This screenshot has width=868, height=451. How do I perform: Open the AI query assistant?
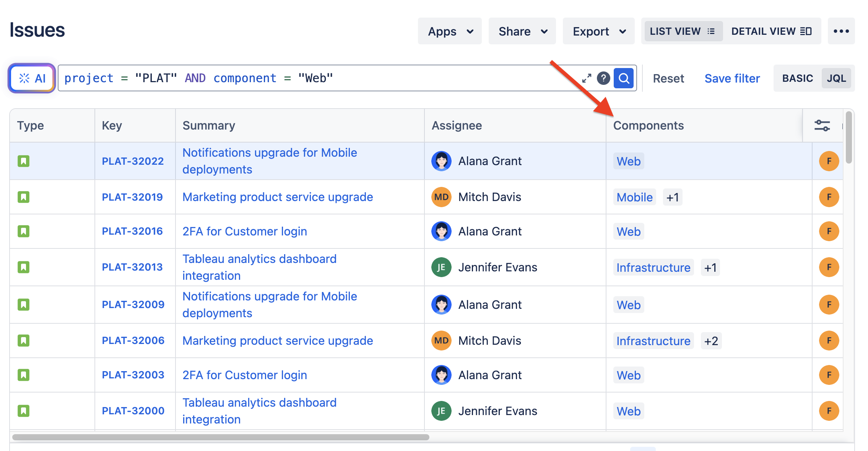pos(31,78)
